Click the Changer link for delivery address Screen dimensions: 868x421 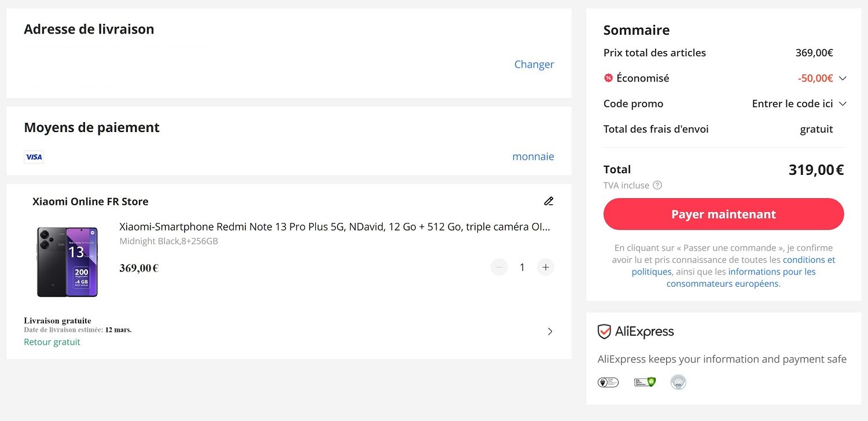tap(534, 64)
